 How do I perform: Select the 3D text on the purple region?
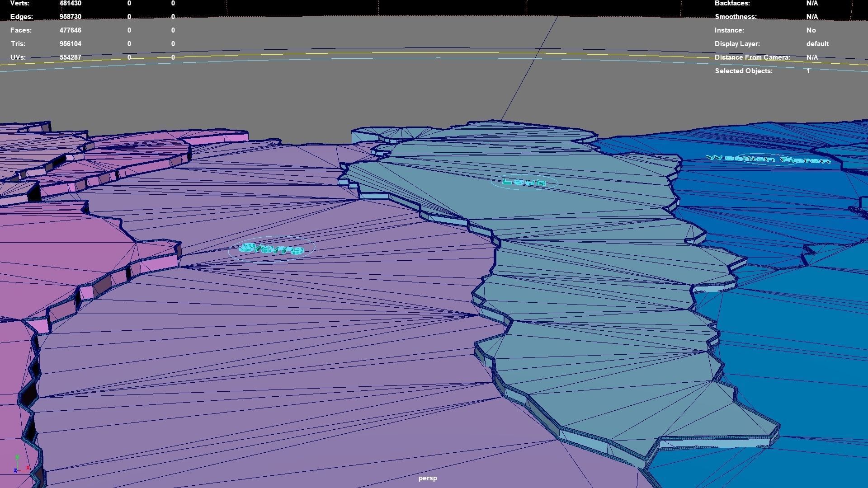point(271,249)
